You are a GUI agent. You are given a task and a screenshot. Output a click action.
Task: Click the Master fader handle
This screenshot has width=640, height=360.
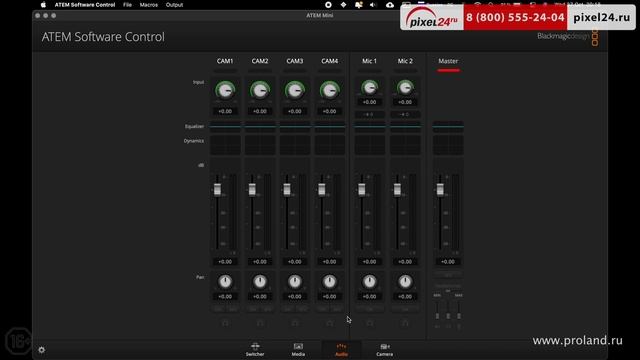[440, 189]
